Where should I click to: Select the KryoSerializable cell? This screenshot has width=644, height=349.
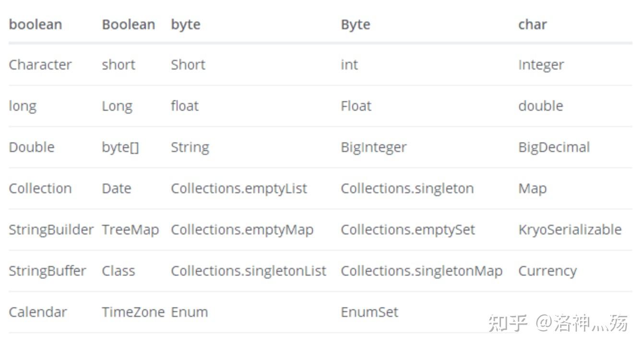tap(570, 230)
